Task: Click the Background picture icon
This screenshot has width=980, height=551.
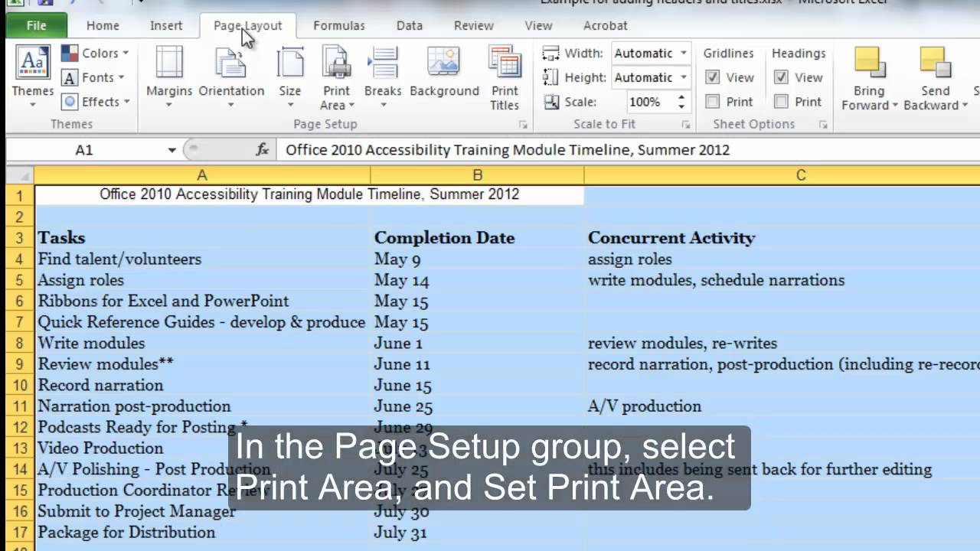Action: 444,63
